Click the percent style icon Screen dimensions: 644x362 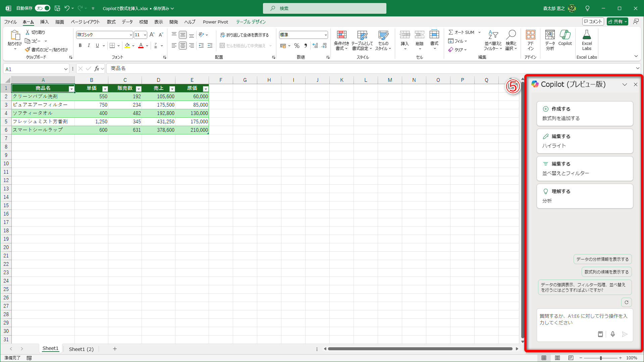click(x=297, y=46)
